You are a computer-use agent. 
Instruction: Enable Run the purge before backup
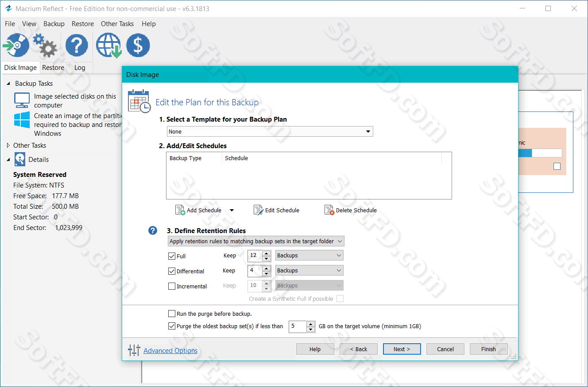(172, 314)
